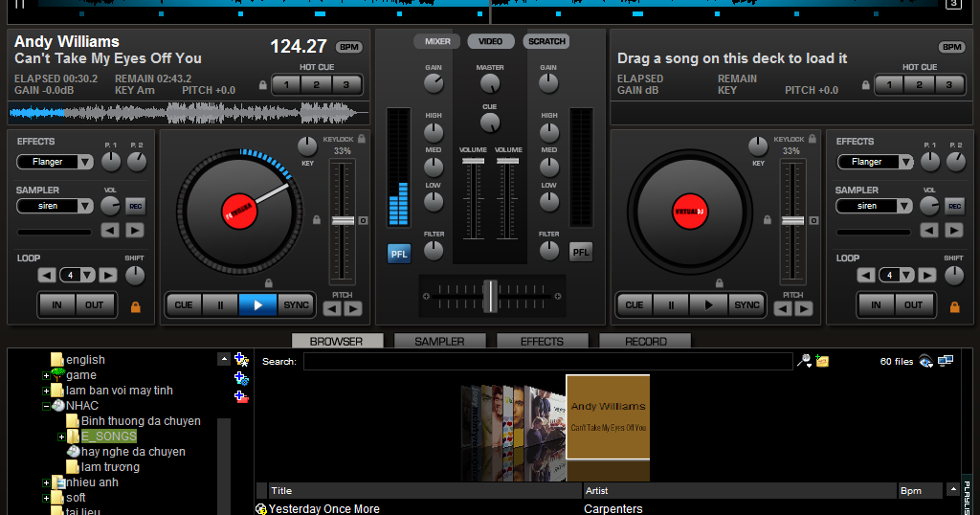The image size is (980, 515).
Task: Click left deck sampler REC button
Action: coord(135,206)
